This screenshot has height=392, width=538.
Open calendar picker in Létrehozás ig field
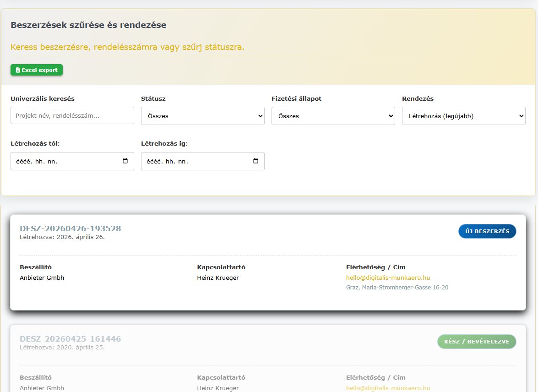click(x=255, y=161)
